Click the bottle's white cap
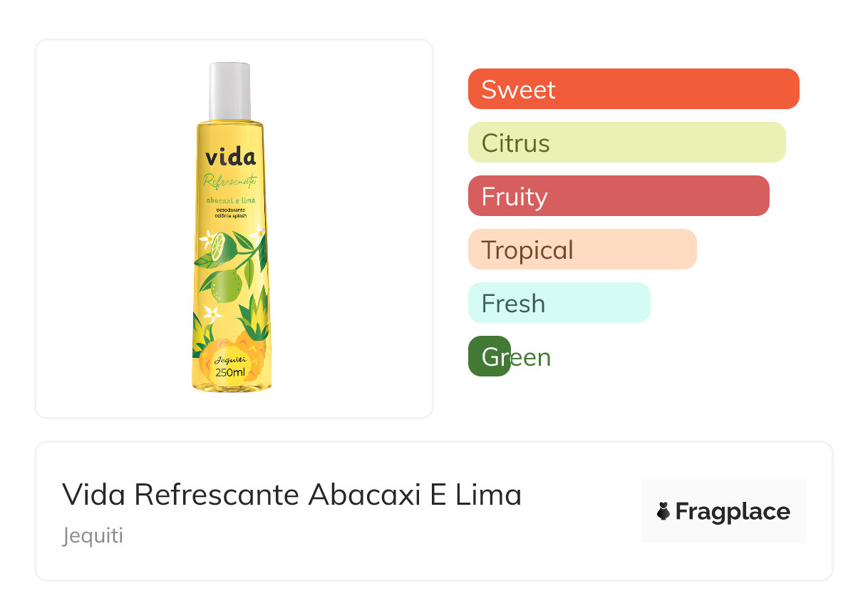Image resolution: width=868 pixels, height=616 pixels. [230, 91]
